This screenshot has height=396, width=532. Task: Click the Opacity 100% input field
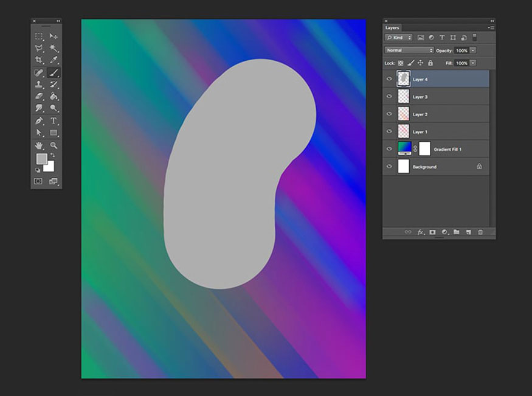(x=461, y=50)
